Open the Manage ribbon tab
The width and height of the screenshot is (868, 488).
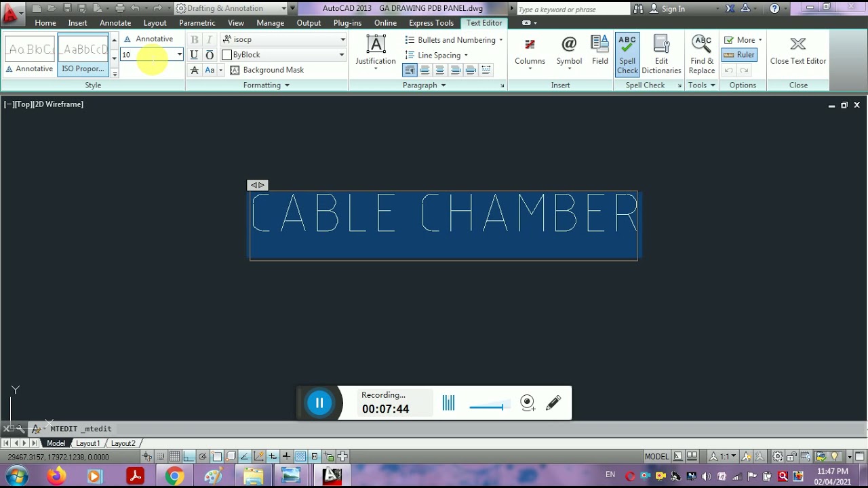(270, 23)
